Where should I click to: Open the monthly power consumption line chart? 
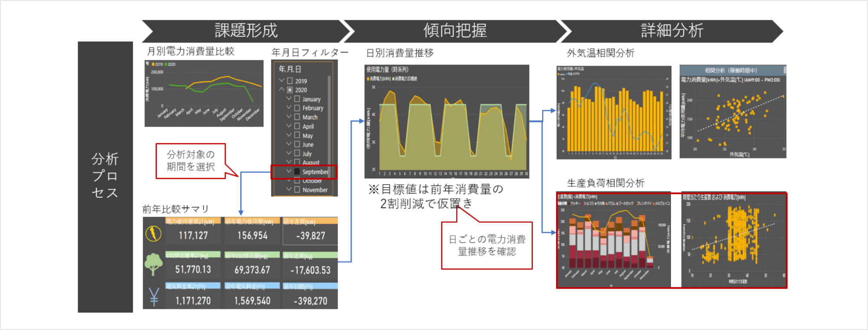click(204, 93)
